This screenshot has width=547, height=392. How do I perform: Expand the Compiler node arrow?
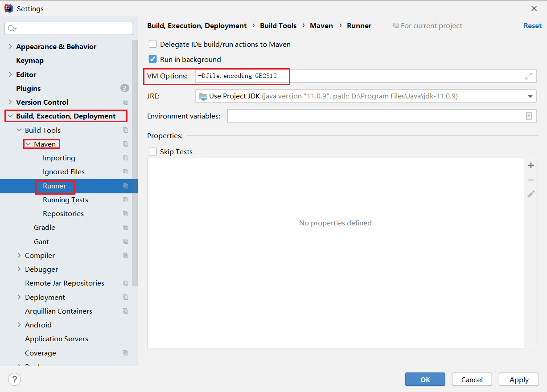click(19, 255)
